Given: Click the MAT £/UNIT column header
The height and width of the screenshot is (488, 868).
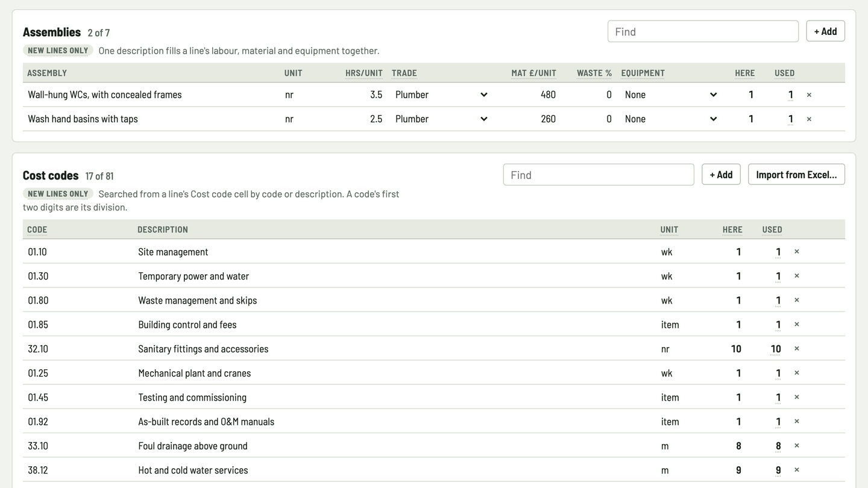Looking at the screenshot, I should click(533, 73).
